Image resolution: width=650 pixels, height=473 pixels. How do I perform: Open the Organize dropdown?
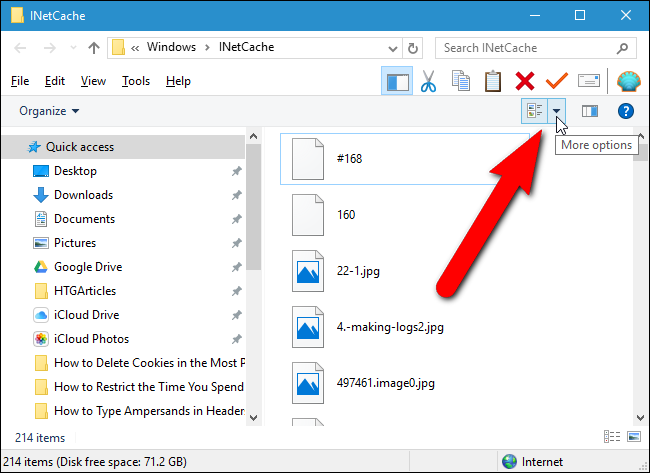49,111
